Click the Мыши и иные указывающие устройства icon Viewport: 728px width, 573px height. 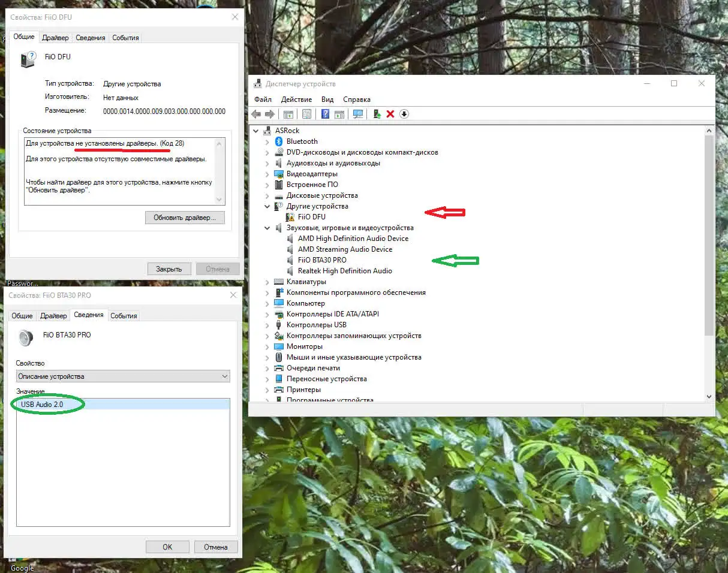tap(279, 357)
